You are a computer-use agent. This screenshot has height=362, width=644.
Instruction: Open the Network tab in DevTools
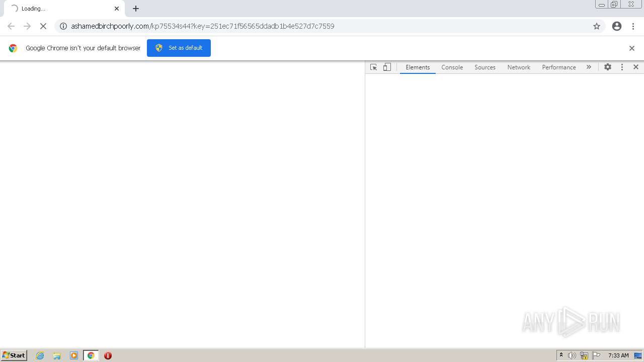[x=519, y=67]
